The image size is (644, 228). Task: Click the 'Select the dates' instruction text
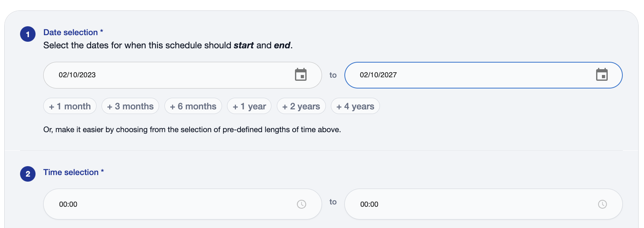168,45
